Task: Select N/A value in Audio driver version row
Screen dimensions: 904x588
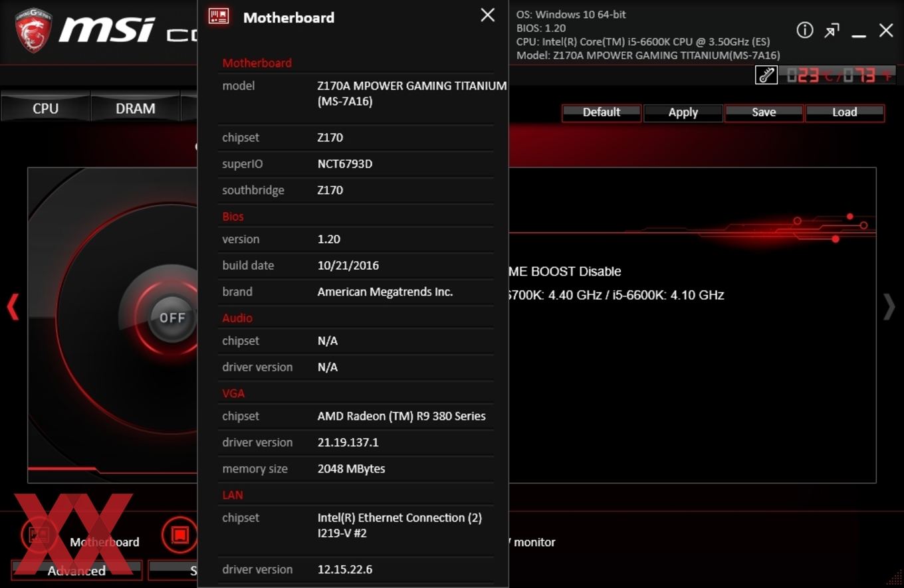Action: coord(328,367)
